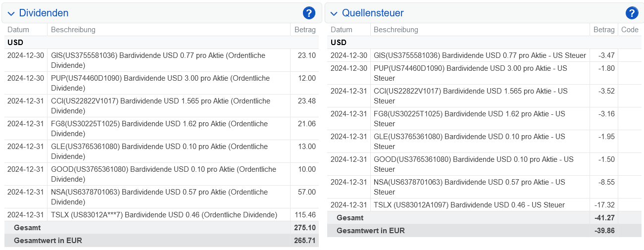Viewport: 644px width, 250px height.
Task: Click the USD currency group row in Quellensteuer
Action: 484,43
